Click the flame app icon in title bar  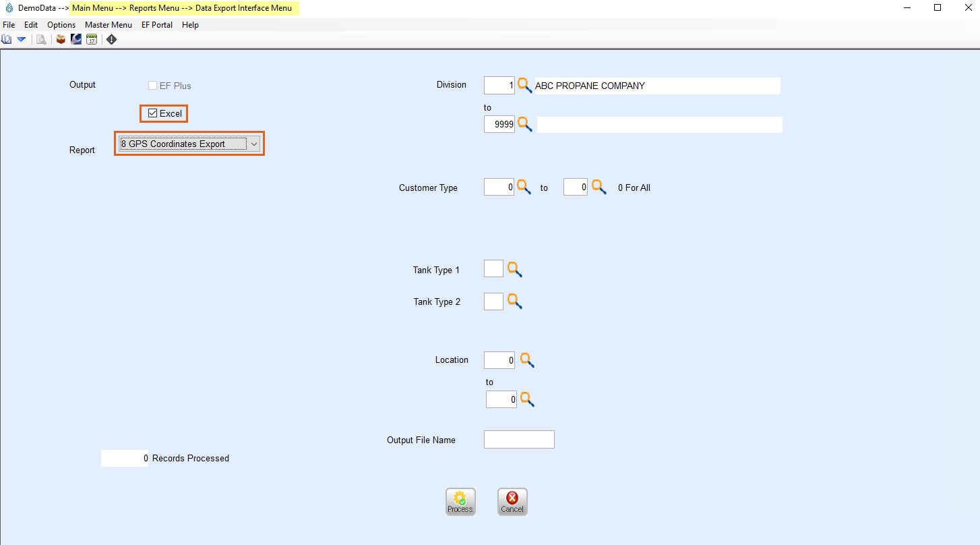point(9,8)
